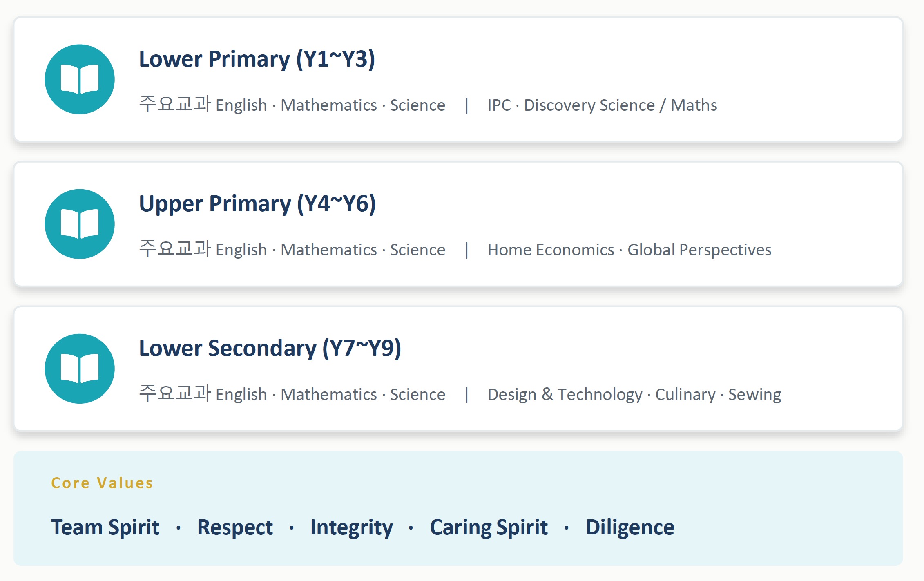The height and width of the screenshot is (581, 924).
Task: Click the Core Values label
Action: coord(102,483)
